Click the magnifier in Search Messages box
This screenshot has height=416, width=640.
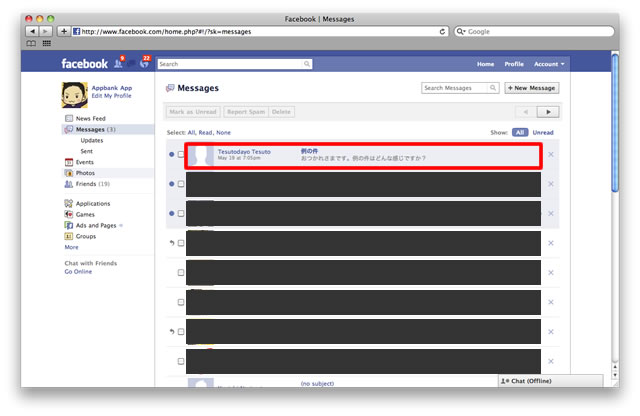493,88
